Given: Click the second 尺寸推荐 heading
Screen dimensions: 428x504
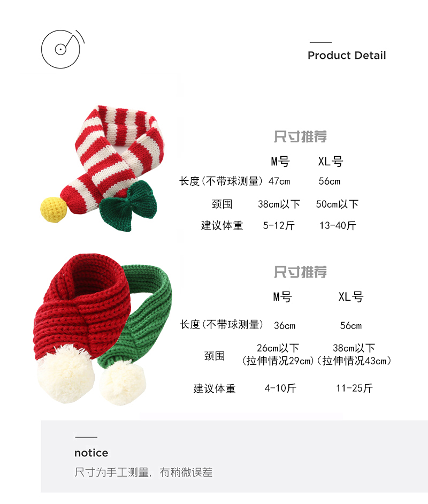Looking at the screenshot, I should (x=300, y=272).
